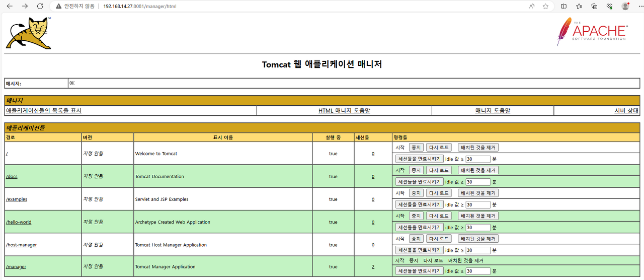This screenshot has width=644, height=280.
Task: Click 'Welcome to Tomcat' display name
Action: (156, 154)
